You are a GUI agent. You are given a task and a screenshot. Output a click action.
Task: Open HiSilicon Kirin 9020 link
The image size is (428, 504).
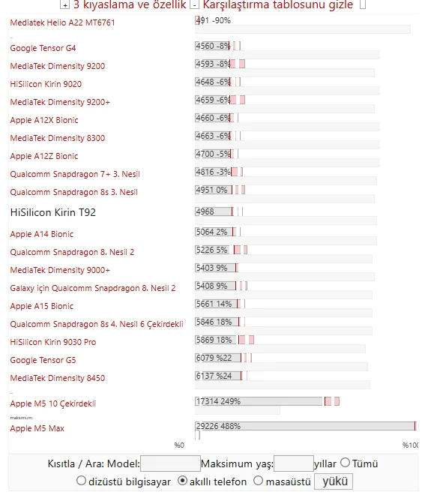(46, 84)
